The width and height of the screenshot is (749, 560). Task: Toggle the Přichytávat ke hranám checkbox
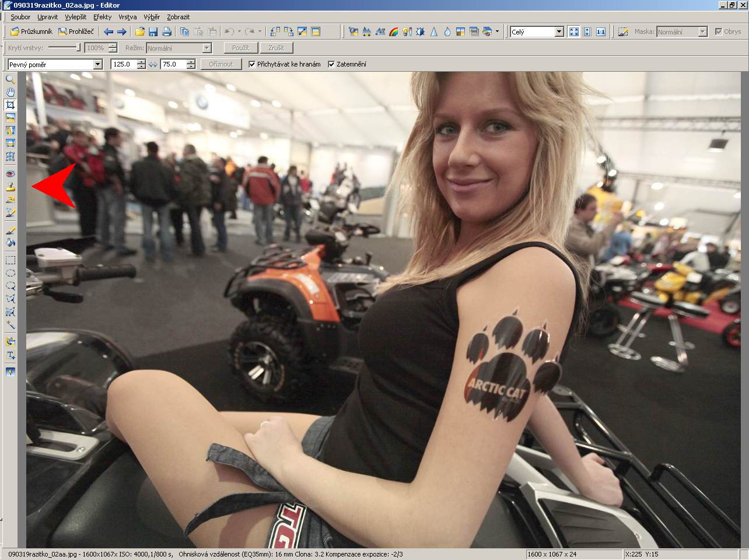pos(253,64)
